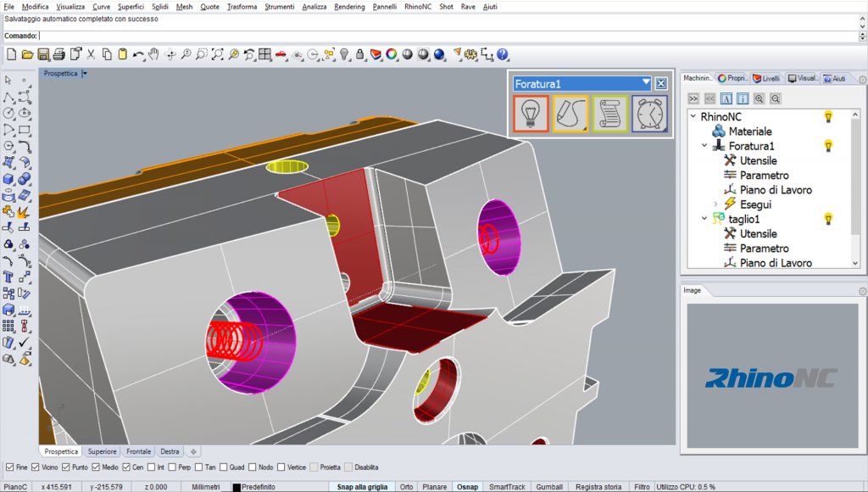Toggle Orto mode in status bar

click(406, 486)
